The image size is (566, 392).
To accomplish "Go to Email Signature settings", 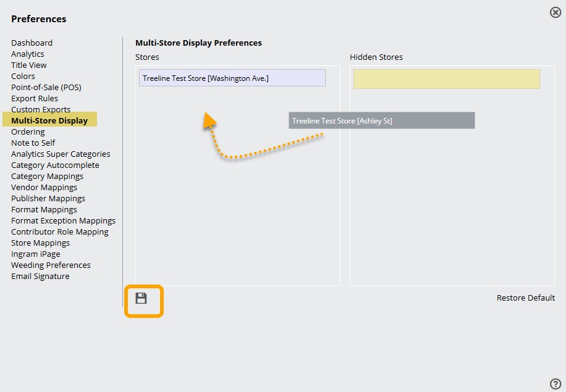I will 40,276.
